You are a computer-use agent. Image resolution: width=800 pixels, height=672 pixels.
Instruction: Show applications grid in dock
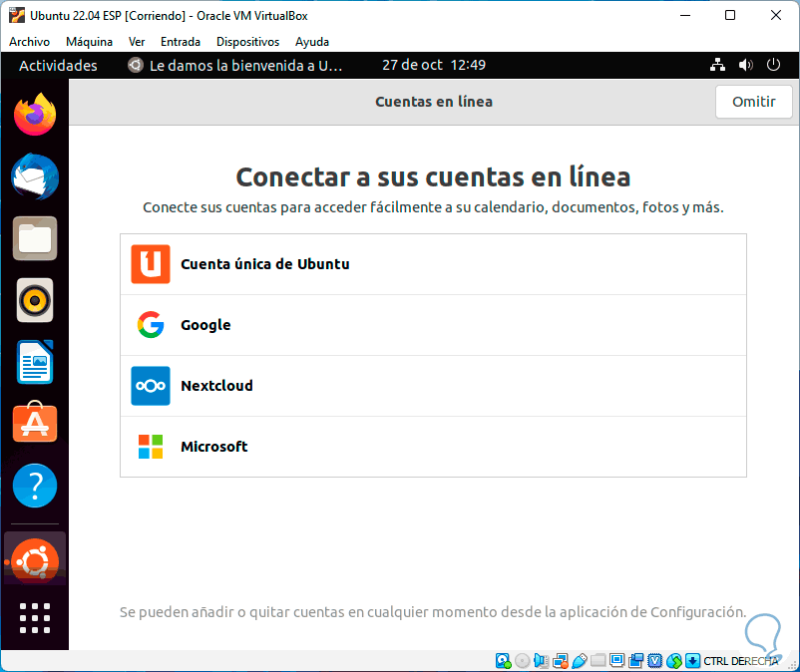[x=35, y=618]
